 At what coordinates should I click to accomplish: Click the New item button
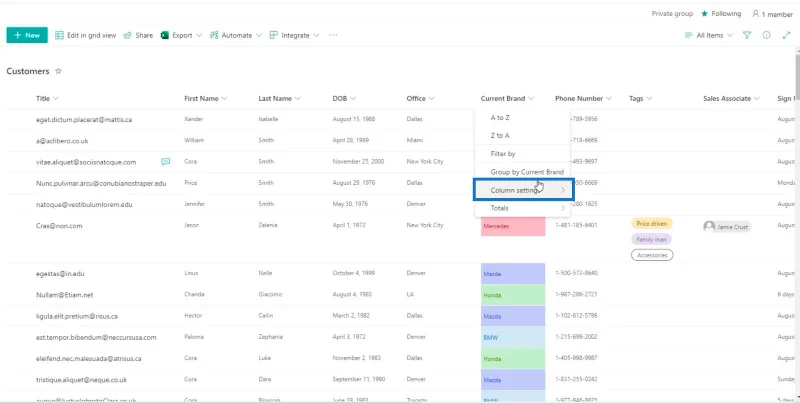27,35
